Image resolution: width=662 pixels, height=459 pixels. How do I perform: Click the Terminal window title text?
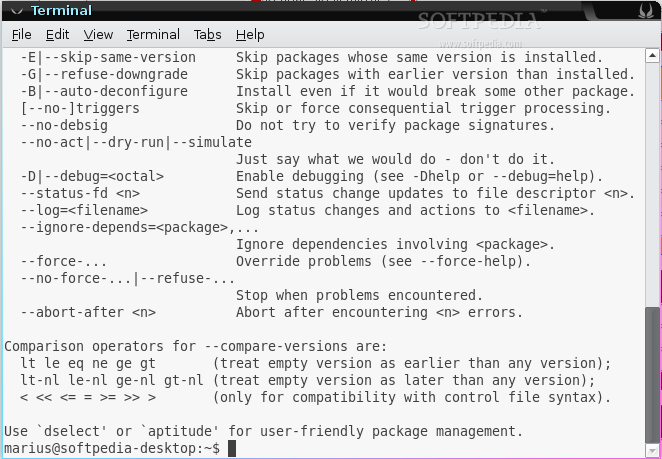[61, 11]
